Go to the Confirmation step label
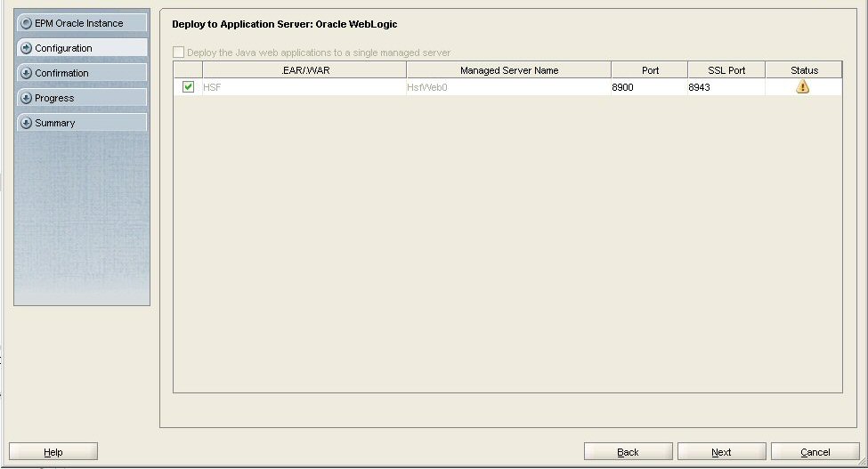868x469 pixels. pyautogui.click(x=61, y=73)
